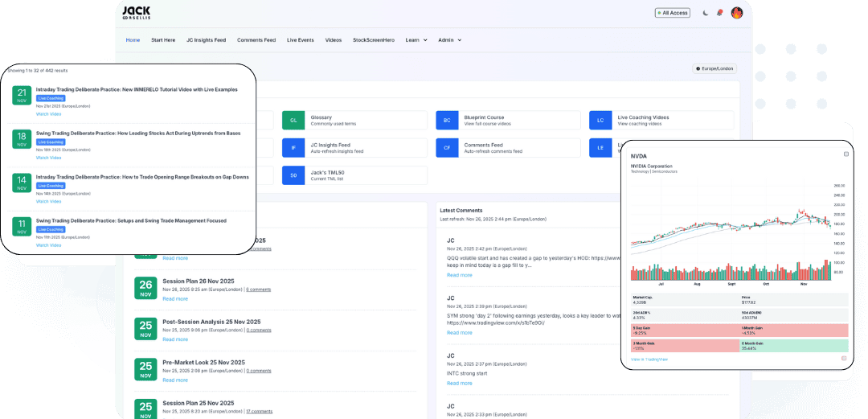Click Watch Video for the Nov 21st session
868x419 pixels.
point(49,114)
